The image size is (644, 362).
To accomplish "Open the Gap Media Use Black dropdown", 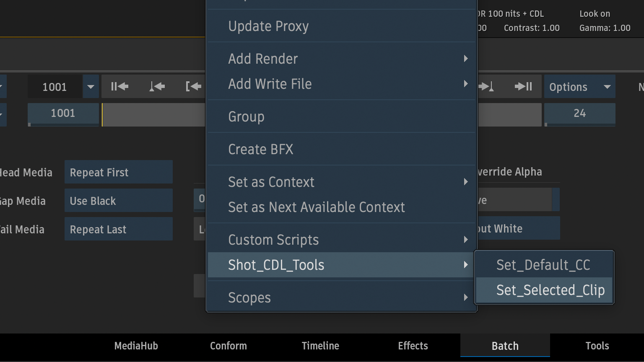I will click(118, 201).
